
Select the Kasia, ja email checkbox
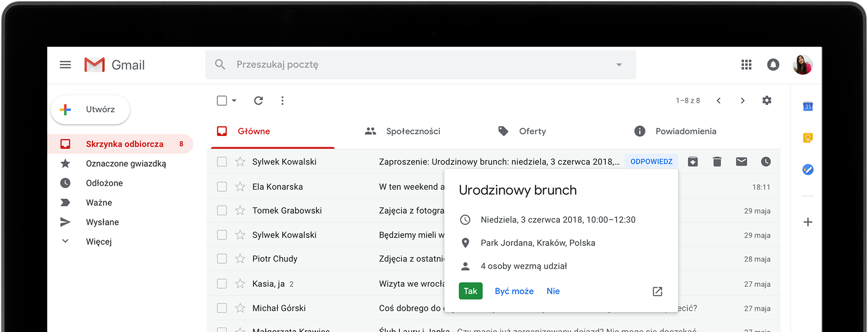click(222, 284)
